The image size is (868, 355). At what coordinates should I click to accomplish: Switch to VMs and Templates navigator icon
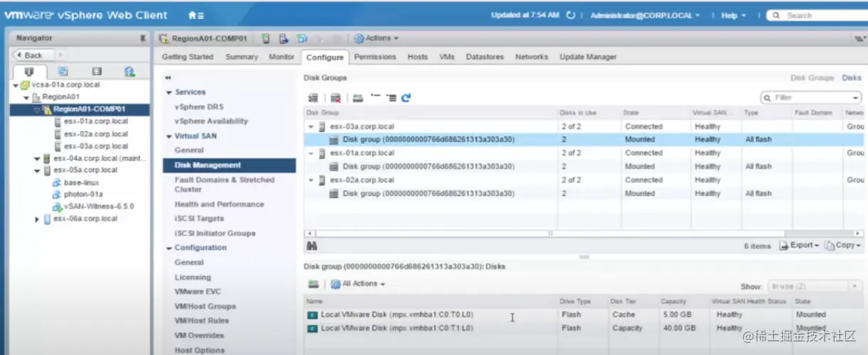pos(63,72)
